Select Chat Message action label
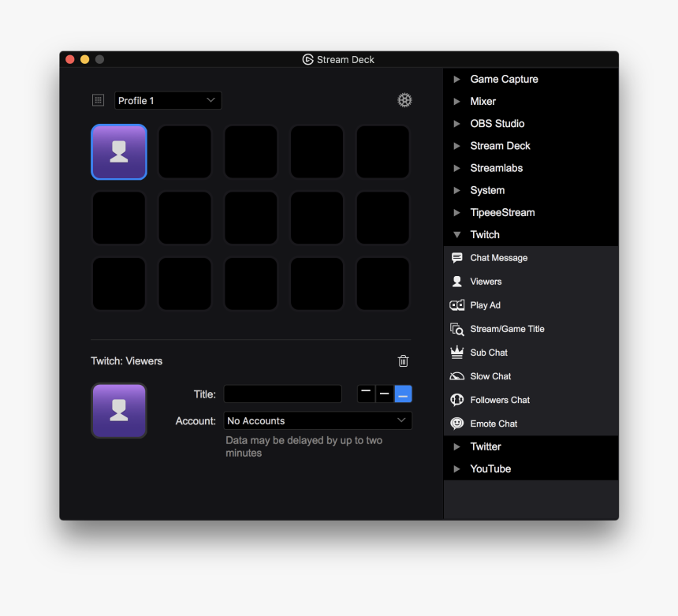Screen dimensions: 678x616 (x=498, y=258)
